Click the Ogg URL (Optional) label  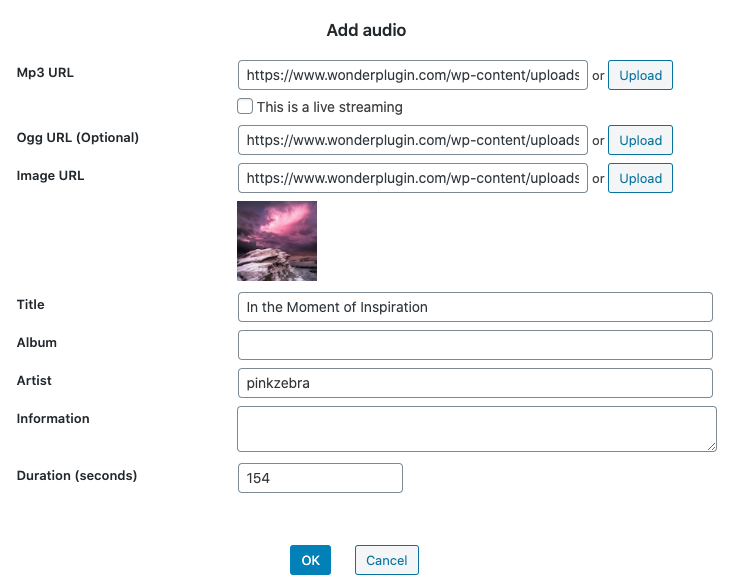[x=78, y=138]
